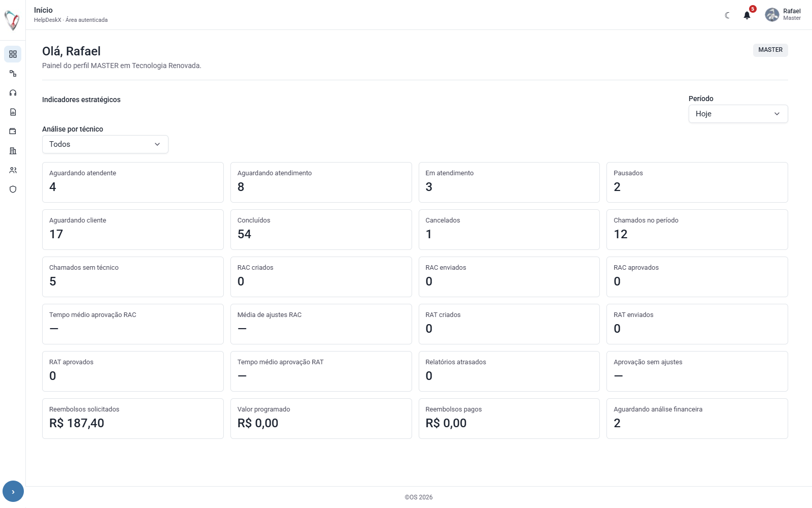Screen dimensions: 812x508
Task: Click the RAT aprovados card label
Action: point(71,362)
